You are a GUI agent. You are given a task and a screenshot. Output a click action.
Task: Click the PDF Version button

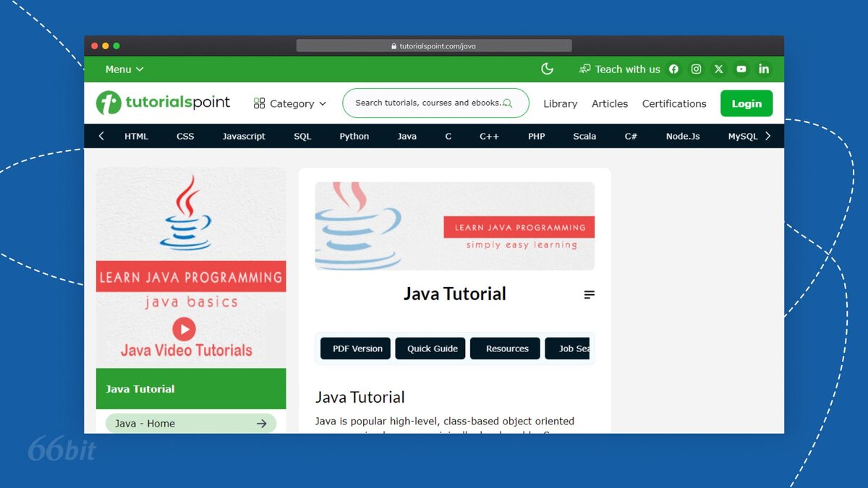tap(356, 348)
